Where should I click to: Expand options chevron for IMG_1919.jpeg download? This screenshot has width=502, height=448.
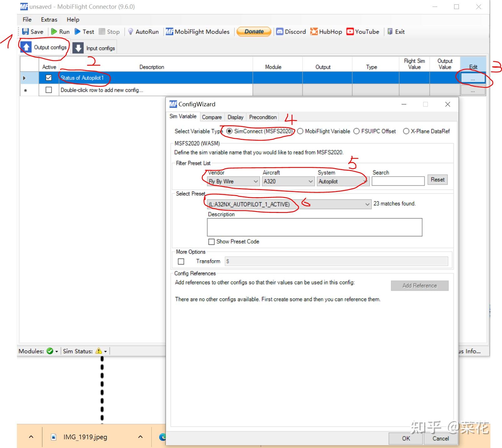click(140, 437)
